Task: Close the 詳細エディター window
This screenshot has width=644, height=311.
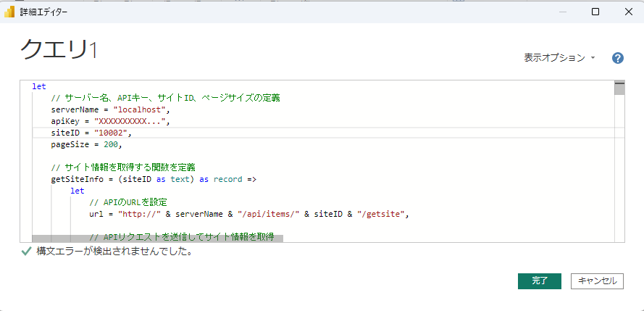Action: point(628,12)
